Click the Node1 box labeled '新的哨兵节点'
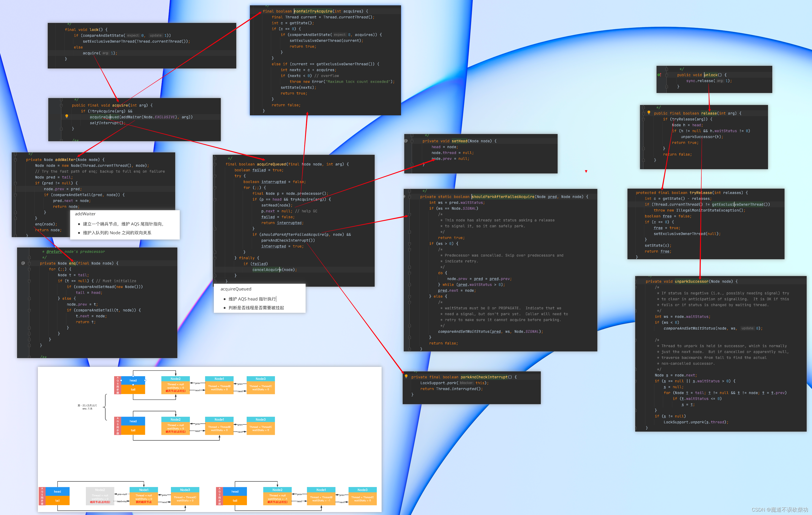Image resolution: width=812 pixels, height=515 pixels. 144,496
